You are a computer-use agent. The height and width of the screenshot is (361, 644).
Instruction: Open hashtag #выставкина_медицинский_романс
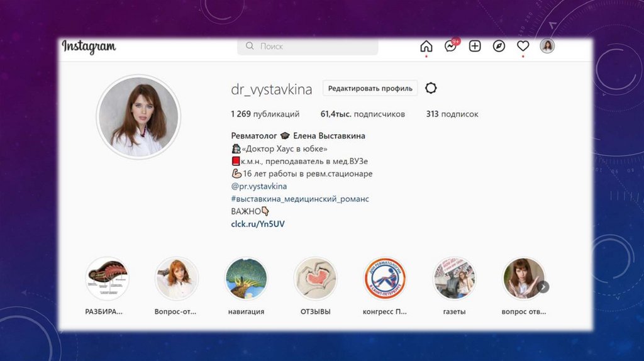(x=300, y=199)
